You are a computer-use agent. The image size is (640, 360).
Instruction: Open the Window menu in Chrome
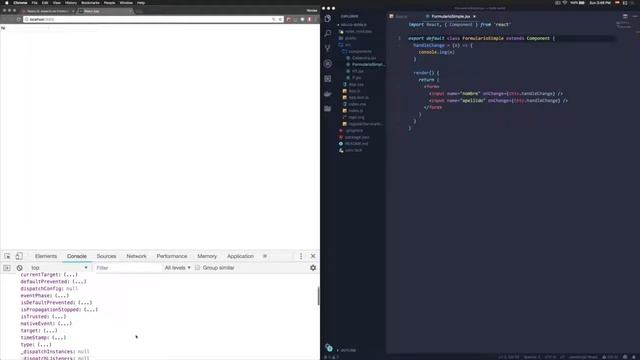pos(126,2)
